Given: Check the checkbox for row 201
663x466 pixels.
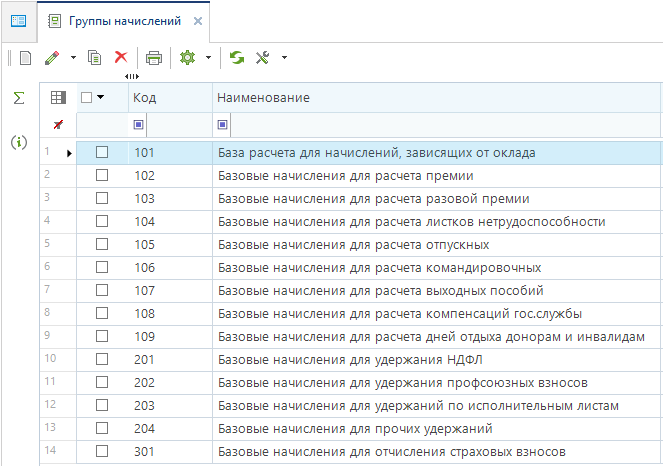Looking at the screenshot, I should click(102, 359).
